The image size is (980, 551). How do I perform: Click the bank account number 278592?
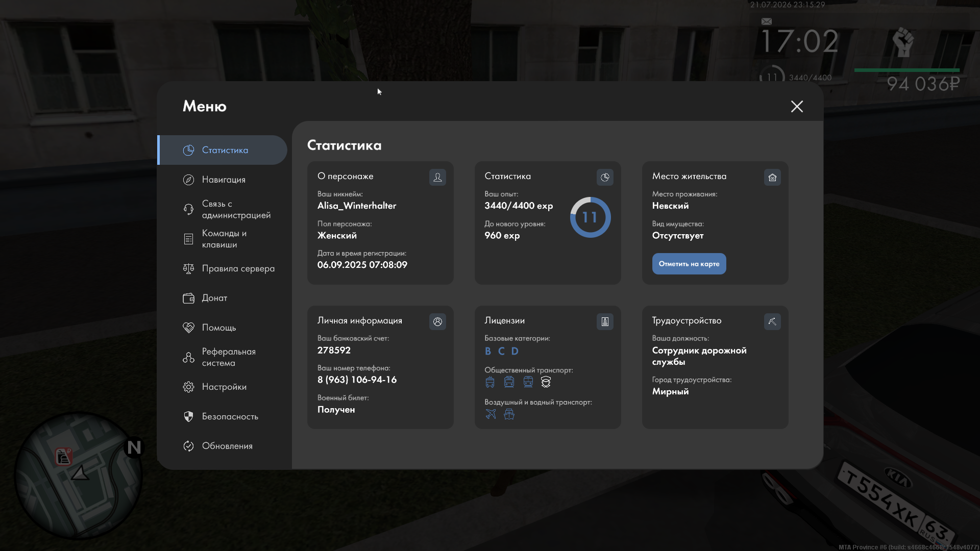pyautogui.click(x=334, y=350)
